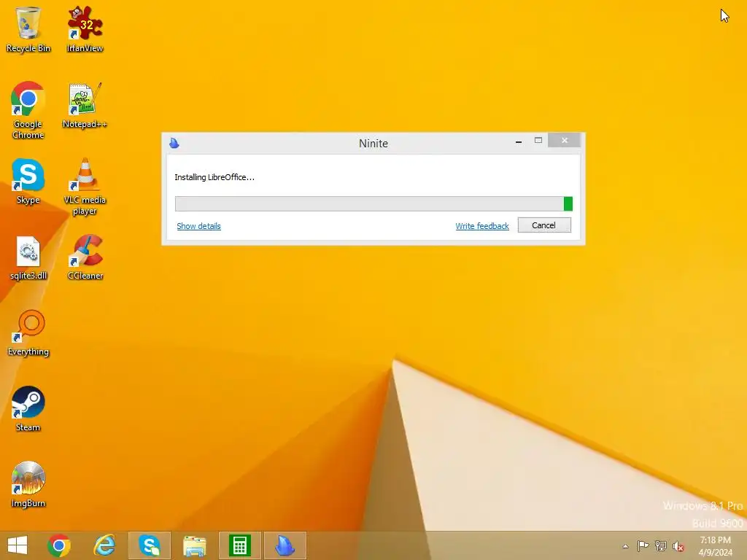Open the Recycle Bin desktop icon
The height and width of the screenshot is (560, 747).
point(28,29)
